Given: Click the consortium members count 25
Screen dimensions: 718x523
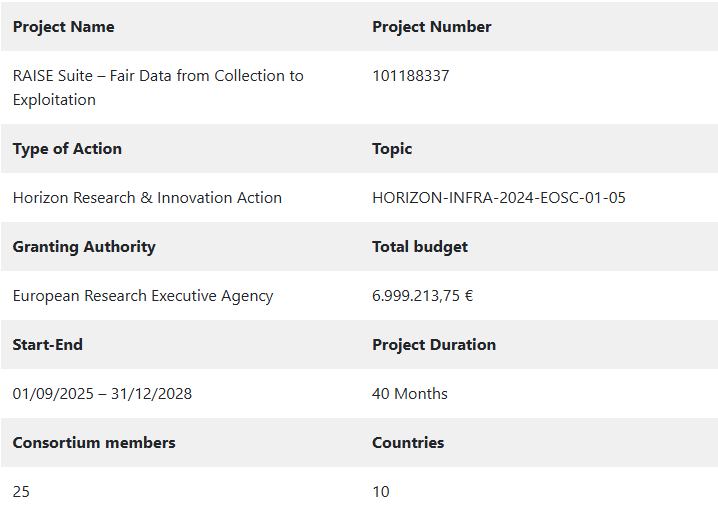Looking at the screenshot, I should (x=21, y=492).
